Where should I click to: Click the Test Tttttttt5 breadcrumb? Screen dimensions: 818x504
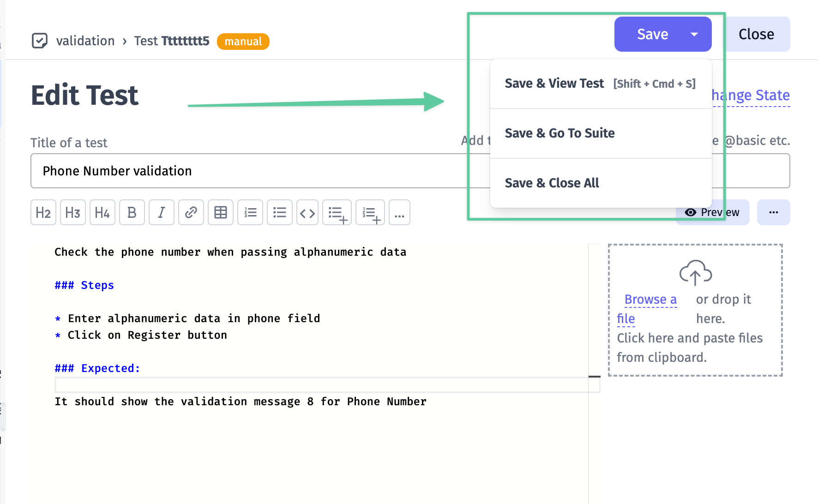click(172, 41)
